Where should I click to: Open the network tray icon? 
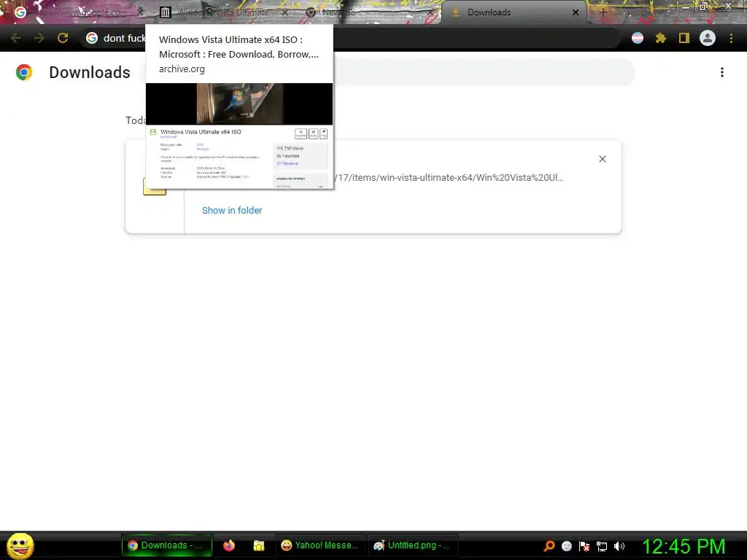click(x=602, y=546)
